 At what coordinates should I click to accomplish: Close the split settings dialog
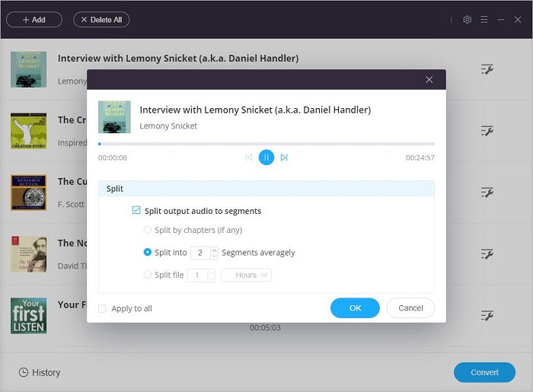point(429,79)
